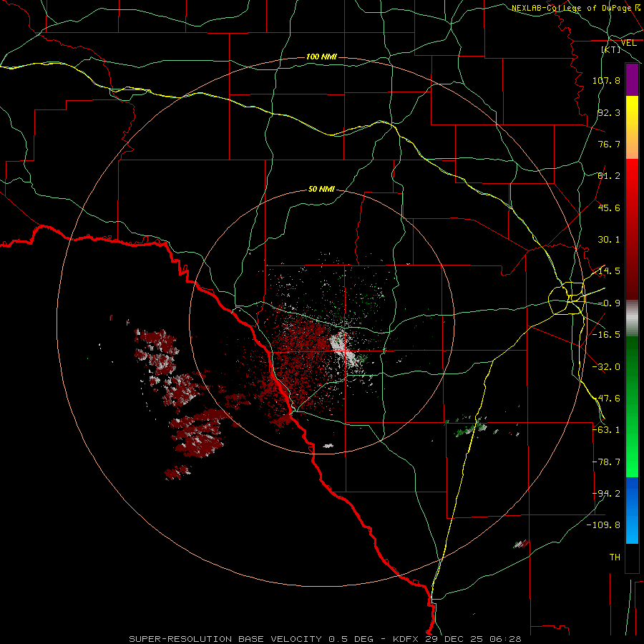The width and height of the screenshot is (644, 644).
Task: Click the TH label on the legend
Action: [615, 557]
